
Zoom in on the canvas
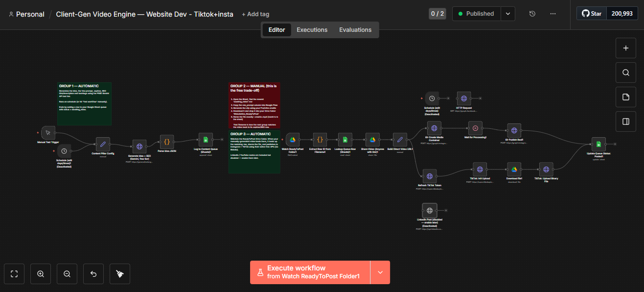point(41,274)
